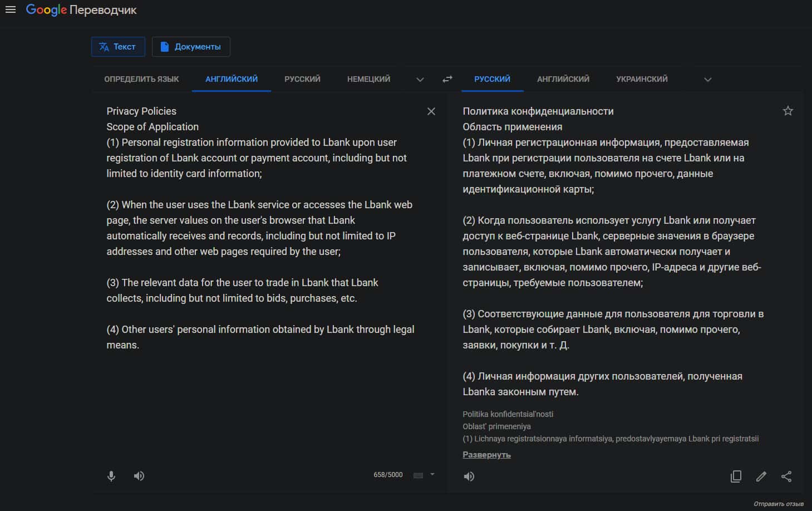Switch to Документы translation mode
Viewport: 812px width, 511px height.
tap(191, 47)
